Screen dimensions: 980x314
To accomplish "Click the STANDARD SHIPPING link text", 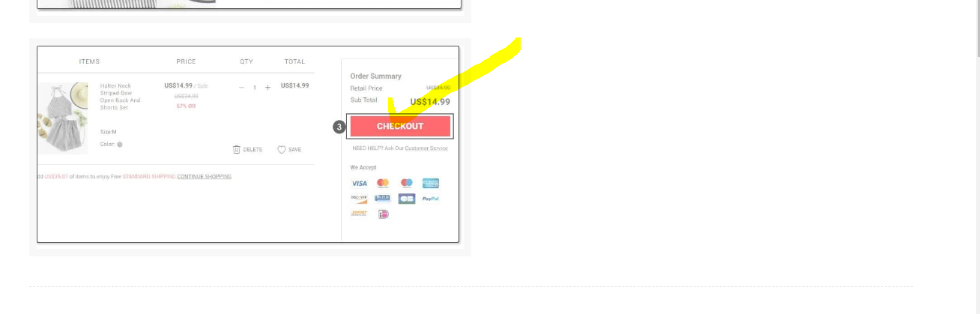I will [x=149, y=177].
